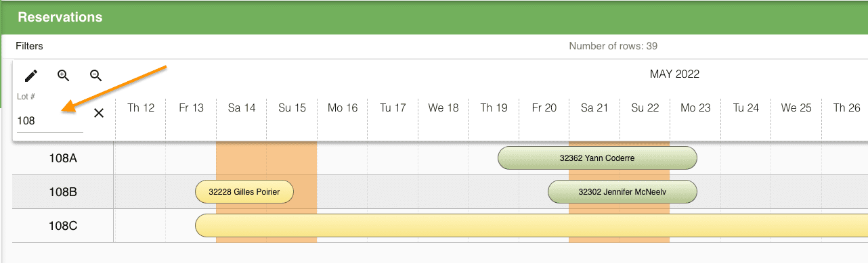Click the Fr 20 date column header
868x263 pixels.
pos(544,107)
